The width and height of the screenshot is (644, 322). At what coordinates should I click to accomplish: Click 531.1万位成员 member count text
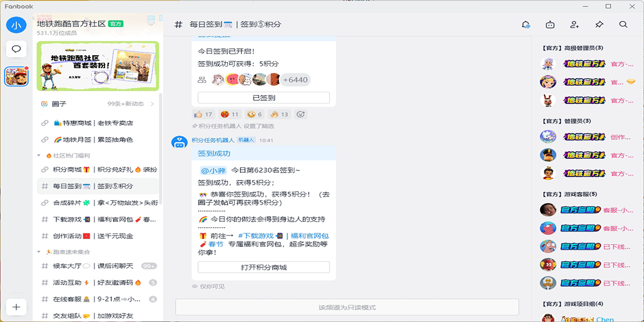coord(57,33)
